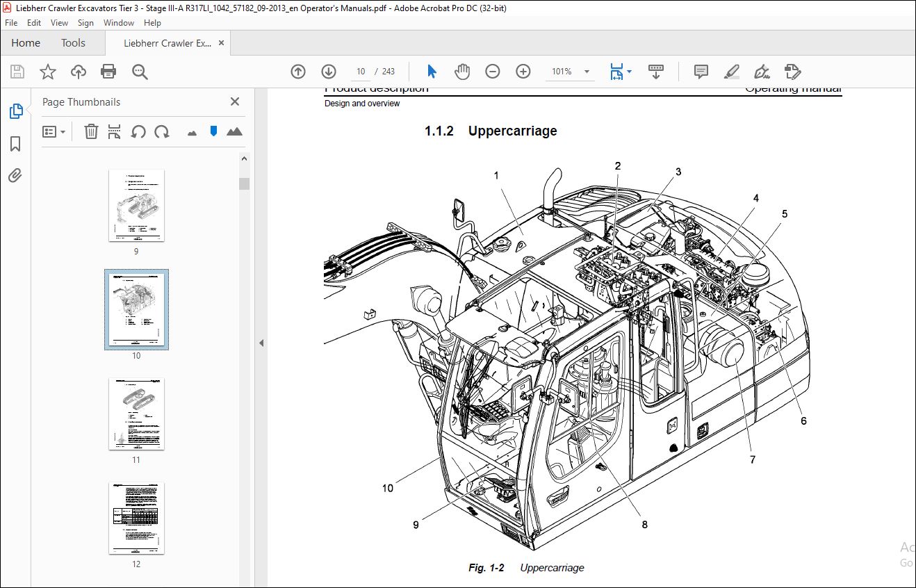916x588 pixels.
Task: Select the Liebherr Crawler Ex... document tab
Action: [x=167, y=43]
